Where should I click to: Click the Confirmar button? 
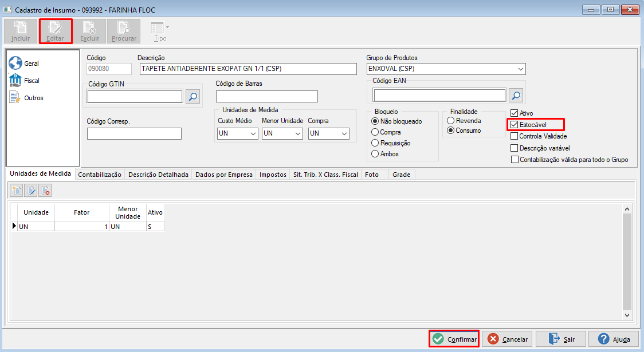[x=454, y=339]
